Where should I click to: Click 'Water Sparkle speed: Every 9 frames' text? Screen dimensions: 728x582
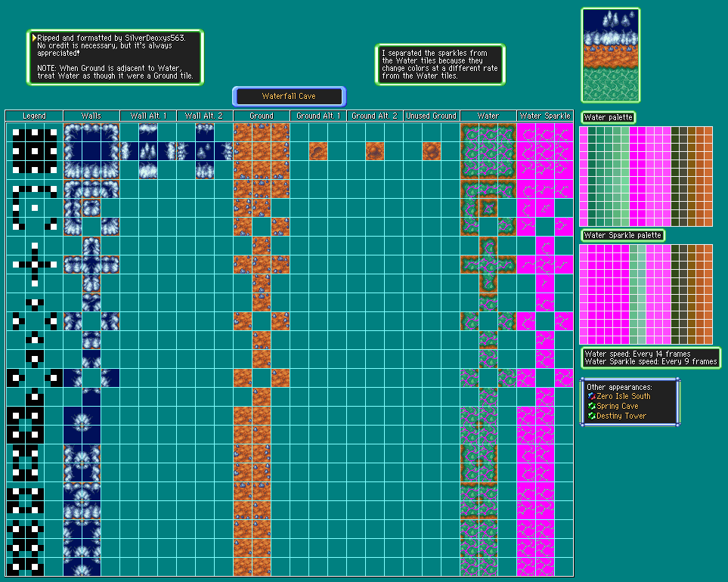click(x=651, y=362)
